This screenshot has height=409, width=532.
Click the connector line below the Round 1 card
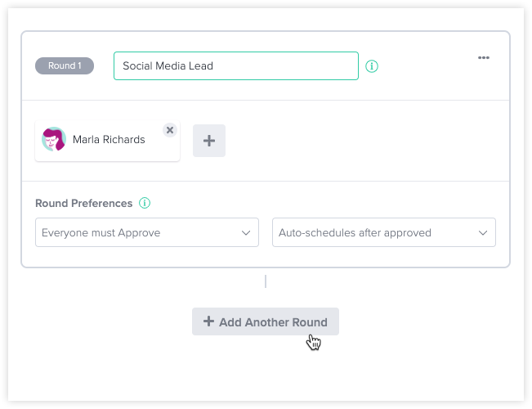[266, 281]
